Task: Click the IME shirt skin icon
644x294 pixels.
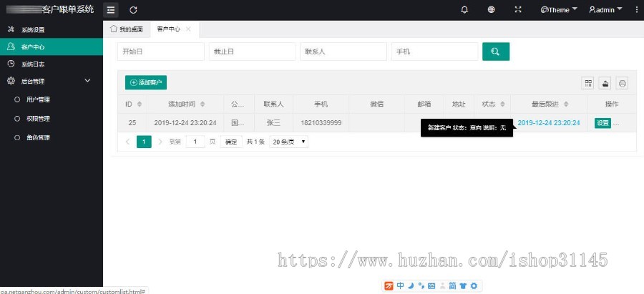Action: (x=463, y=286)
